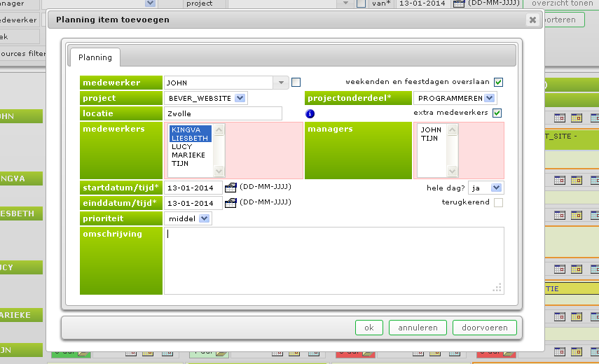The width and height of the screenshot is (599, 364).
Task: Click the ok button
Action: click(369, 328)
